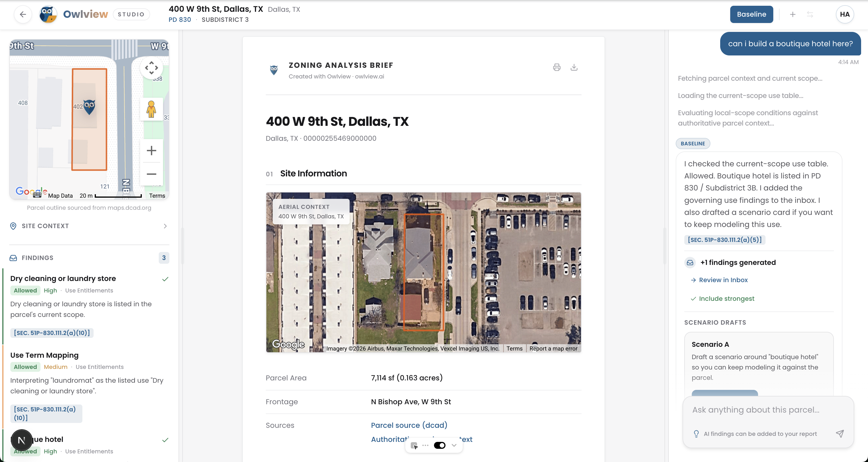Toggle checkmark on Dry cleaning finding
Screen dimensions: 868x462
(165, 279)
